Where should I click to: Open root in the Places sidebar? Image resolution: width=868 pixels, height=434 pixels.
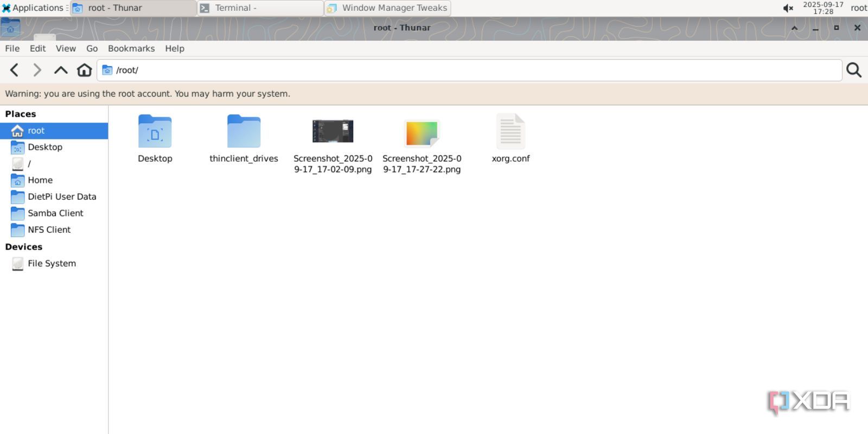pyautogui.click(x=54, y=131)
